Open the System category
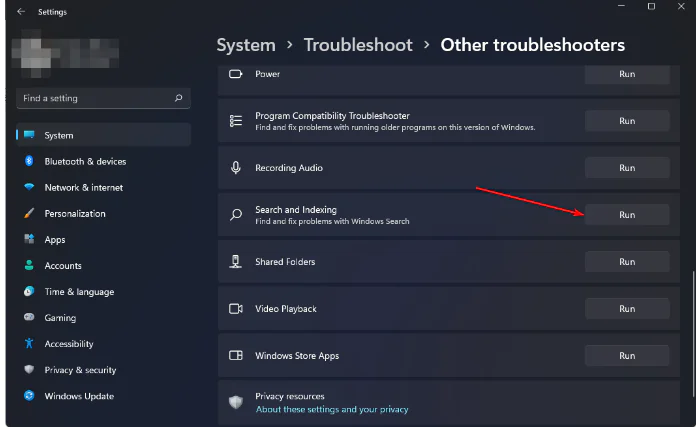The height and width of the screenshot is (427, 696). (x=103, y=135)
